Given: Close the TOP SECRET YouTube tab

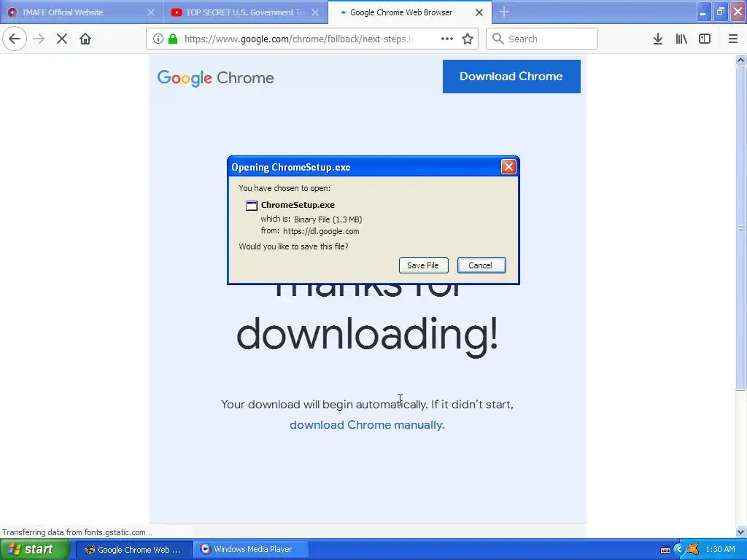Looking at the screenshot, I should pyautogui.click(x=315, y=12).
